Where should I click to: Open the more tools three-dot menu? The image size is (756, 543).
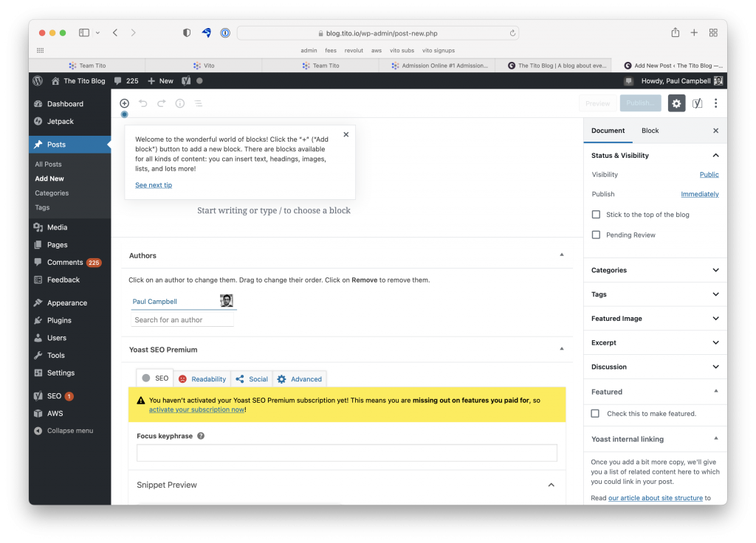(x=716, y=103)
